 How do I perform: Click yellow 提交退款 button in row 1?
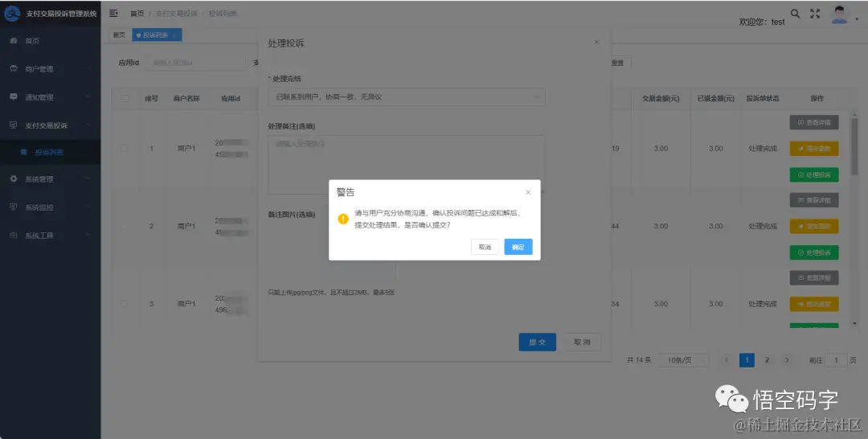point(813,149)
